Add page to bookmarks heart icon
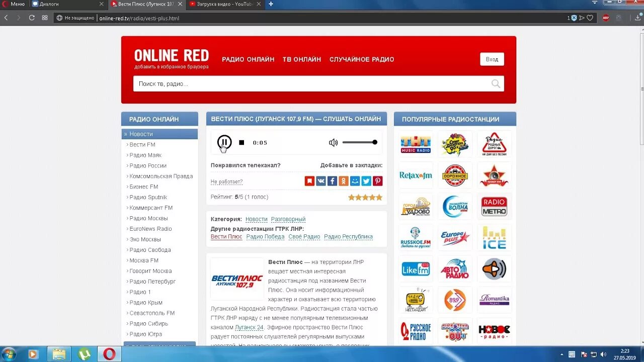Screen dimensions: 644x362 [x=590, y=18]
